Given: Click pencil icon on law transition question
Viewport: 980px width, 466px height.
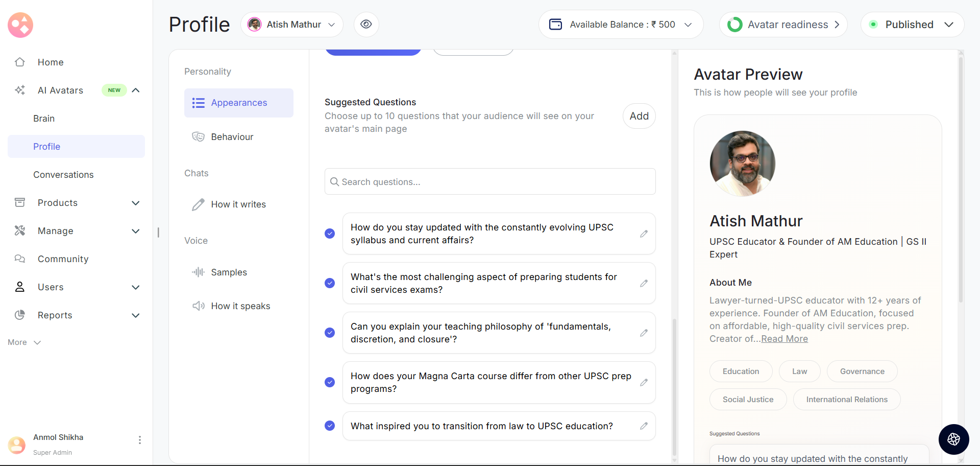Looking at the screenshot, I should (644, 426).
